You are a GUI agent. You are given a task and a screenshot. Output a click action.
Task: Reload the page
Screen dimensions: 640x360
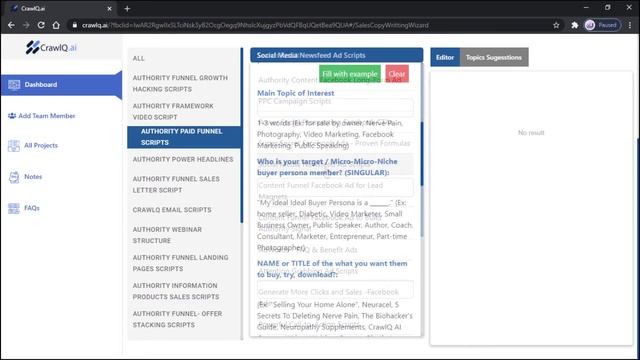[x=41, y=25]
